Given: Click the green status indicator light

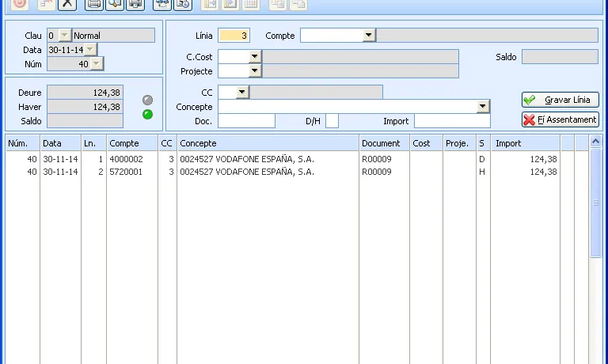Looking at the screenshot, I should point(148,115).
